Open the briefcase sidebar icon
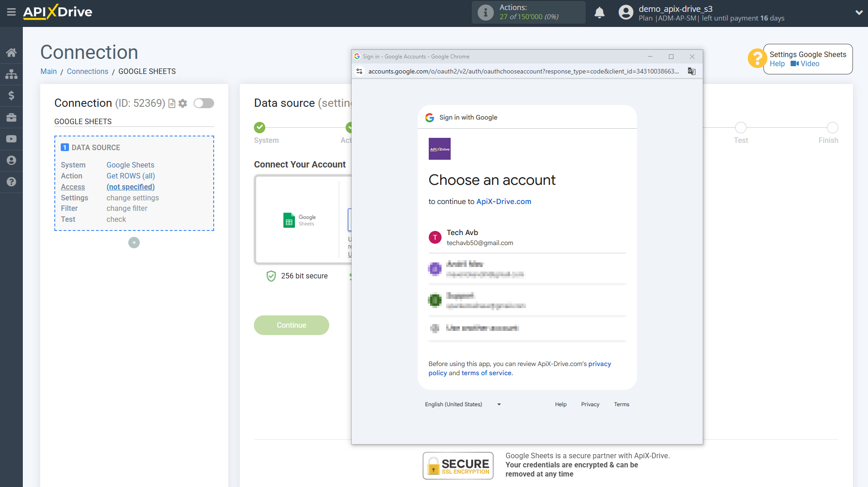The height and width of the screenshot is (487, 868). (x=11, y=117)
